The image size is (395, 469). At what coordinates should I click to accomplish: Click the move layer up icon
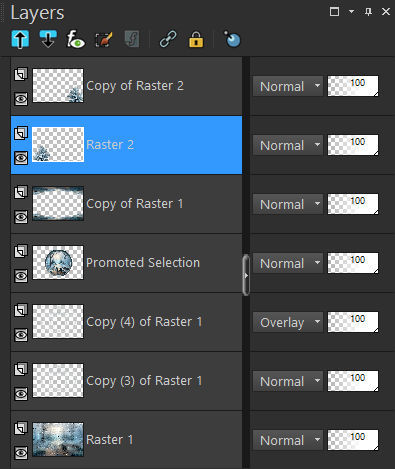tap(20, 39)
